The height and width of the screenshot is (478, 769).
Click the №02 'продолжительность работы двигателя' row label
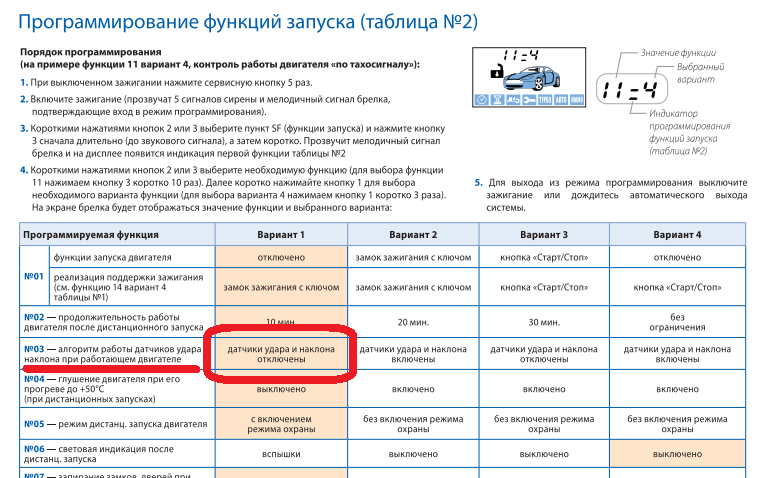pyautogui.click(x=114, y=322)
